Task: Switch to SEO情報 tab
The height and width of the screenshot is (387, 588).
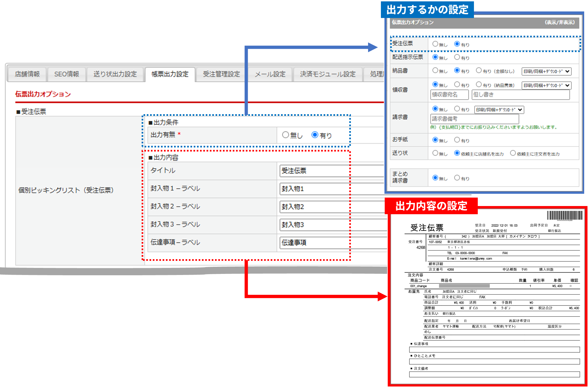Action: pyautogui.click(x=67, y=74)
